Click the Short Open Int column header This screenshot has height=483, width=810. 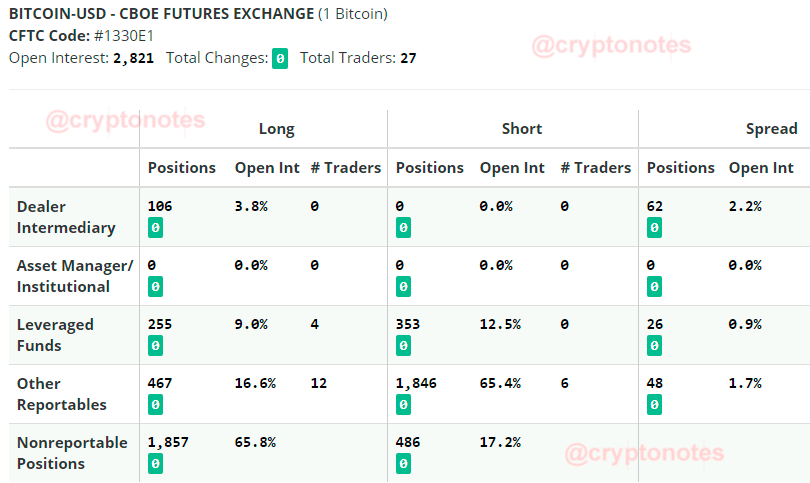click(x=512, y=168)
